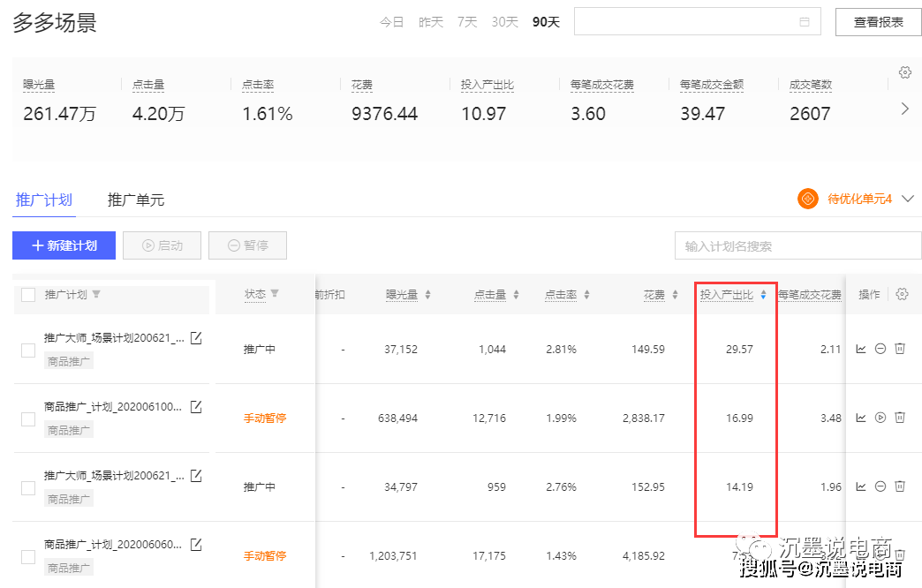The width and height of the screenshot is (922, 588).
Task: Click the 新建计划 button
Action: [64, 245]
